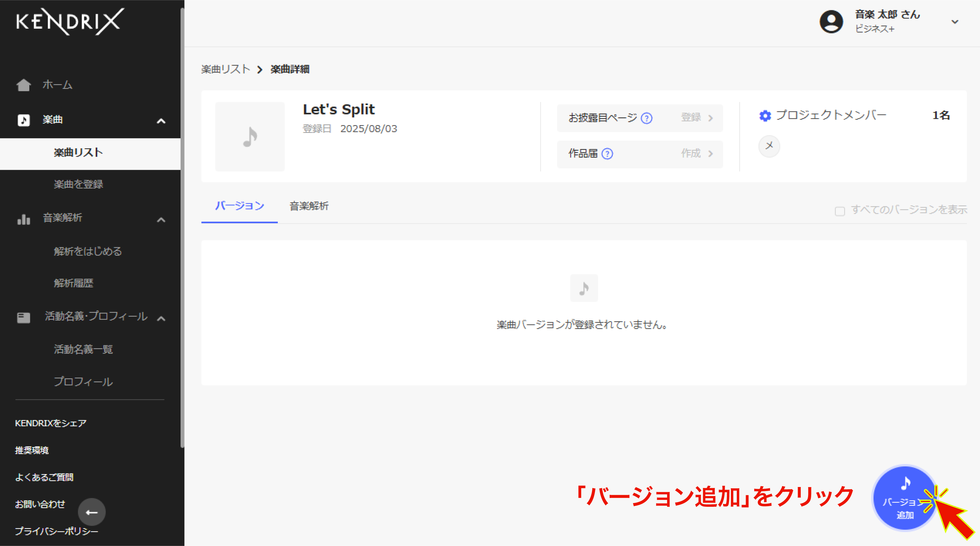The height and width of the screenshot is (546, 980).
Task: Click the KENDRIX logo
Action: 70,22
